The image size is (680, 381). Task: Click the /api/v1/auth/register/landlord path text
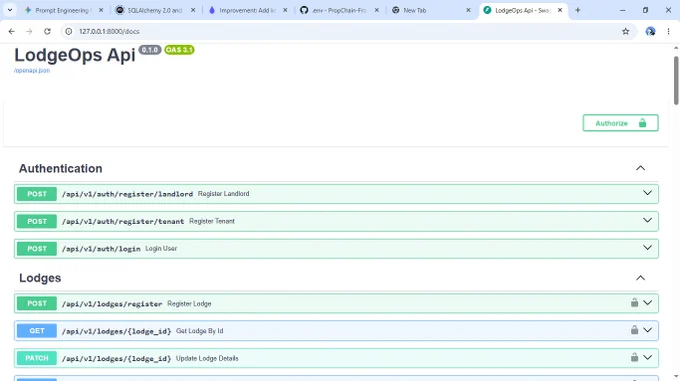(127, 194)
